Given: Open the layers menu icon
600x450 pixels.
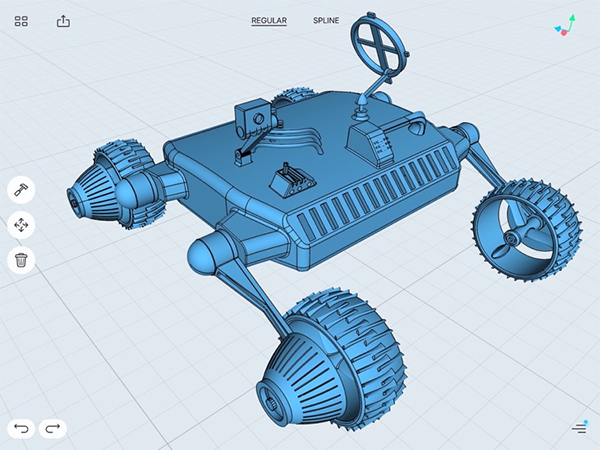Looking at the screenshot, I should (579, 427).
